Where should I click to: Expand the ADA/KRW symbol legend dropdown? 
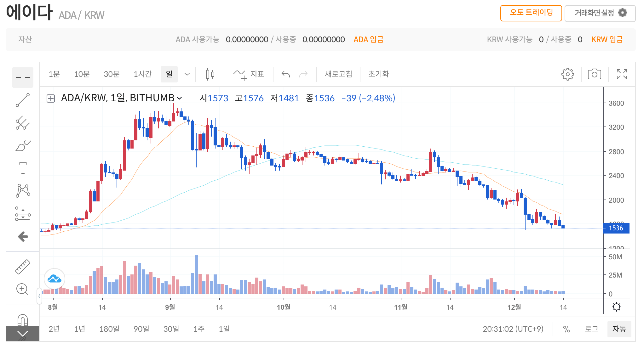pyautogui.click(x=180, y=98)
